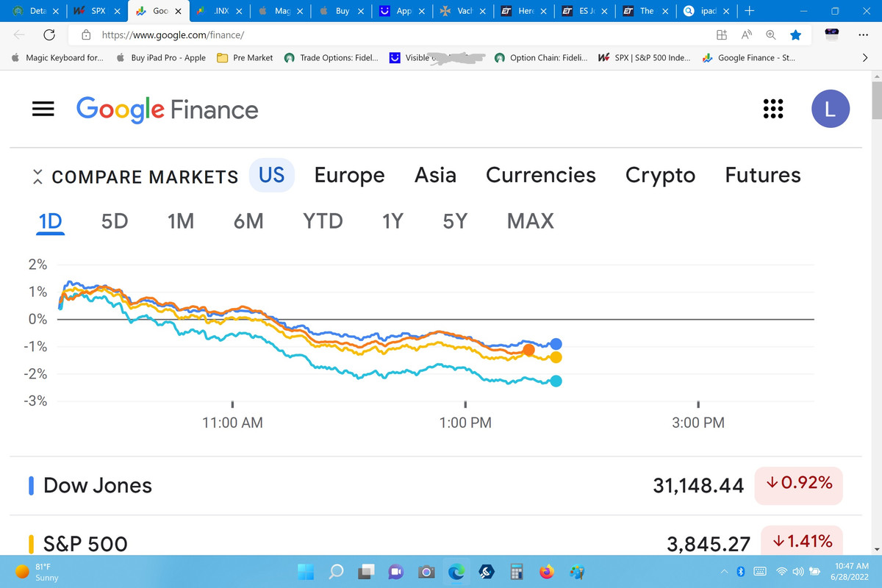Image resolution: width=882 pixels, height=588 pixels.
Task: Click the blue Dow Jones color indicator
Action: [x=31, y=485]
